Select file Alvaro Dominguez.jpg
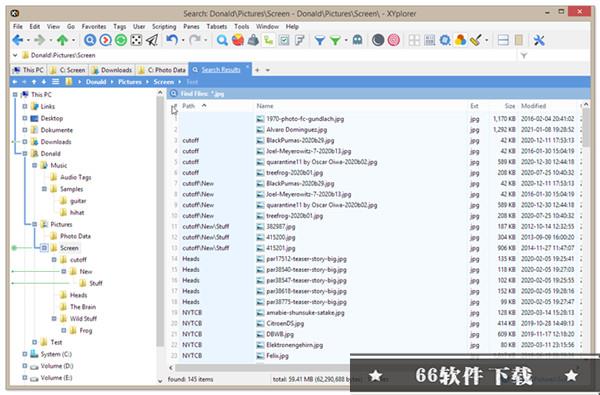This screenshot has height=395, width=600. [297, 130]
